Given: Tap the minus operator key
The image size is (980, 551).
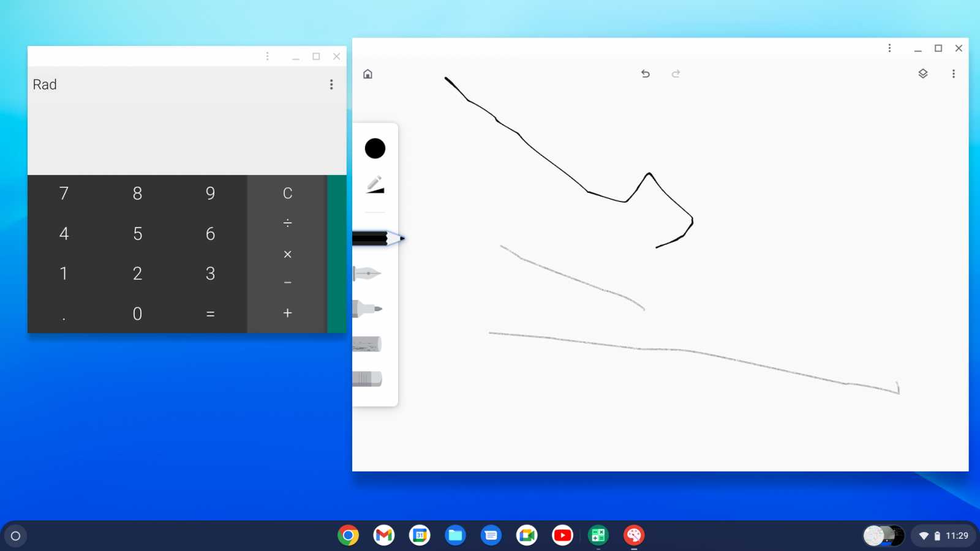Looking at the screenshot, I should coord(287,283).
